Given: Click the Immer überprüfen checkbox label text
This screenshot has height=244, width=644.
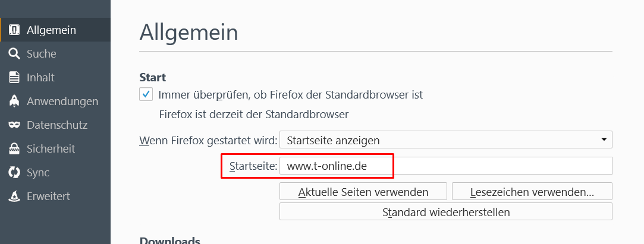Looking at the screenshot, I should (291, 95).
